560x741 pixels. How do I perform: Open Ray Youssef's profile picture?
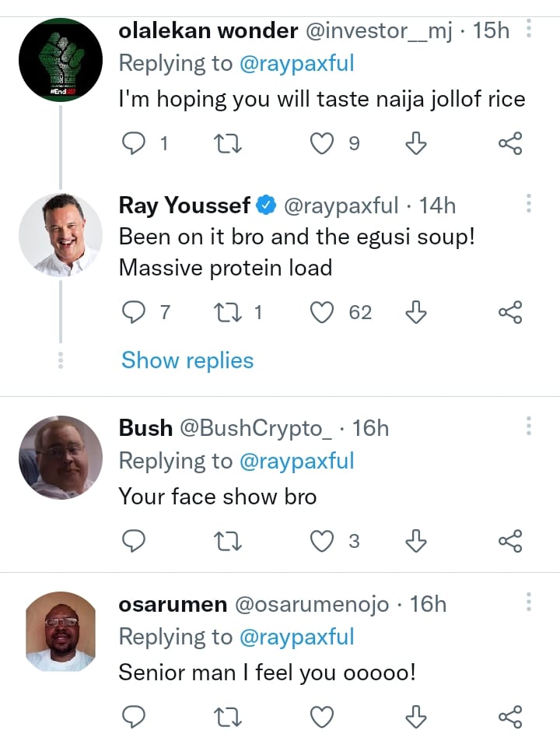tap(60, 234)
